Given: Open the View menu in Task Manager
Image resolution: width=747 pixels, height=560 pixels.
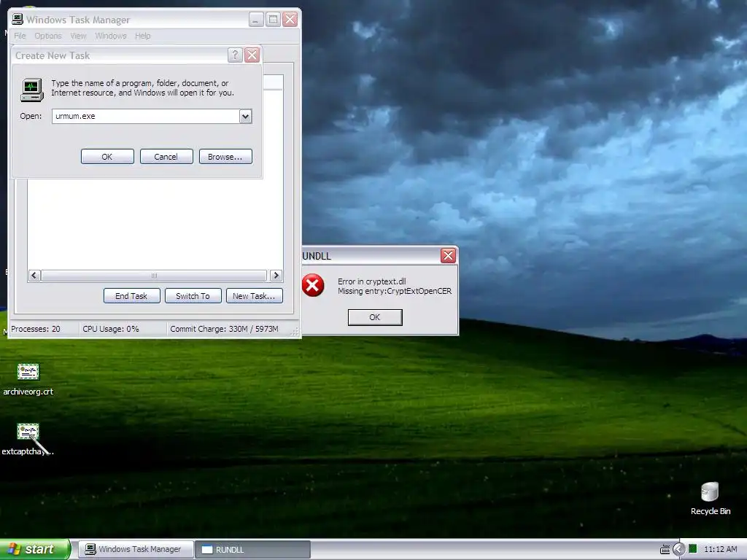Looking at the screenshot, I should click(79, 36).
